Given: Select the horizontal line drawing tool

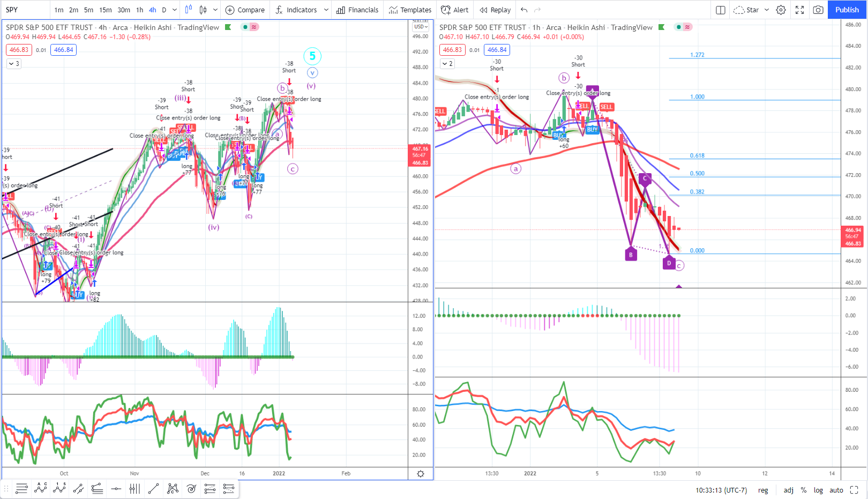Looking at the screenshot, I should [x=116, y=488].
